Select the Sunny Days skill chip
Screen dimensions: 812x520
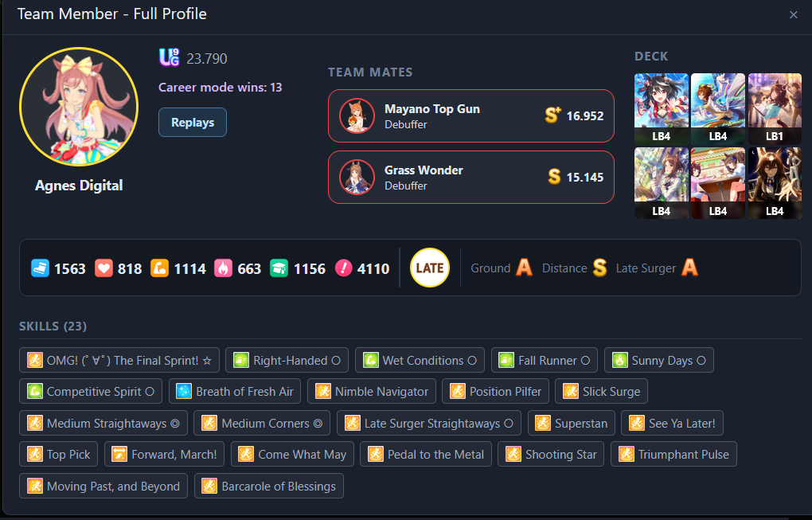pos(658,360)
